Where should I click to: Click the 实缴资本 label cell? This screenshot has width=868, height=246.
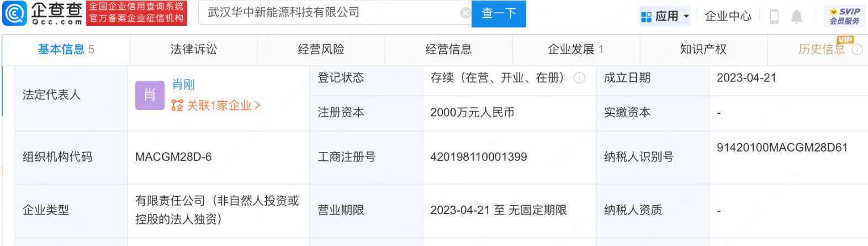coord(653,113)
